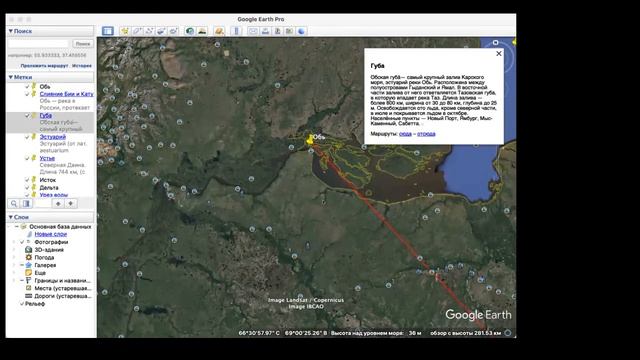
Task: Move item down with the down arrow button
Action: (x=71, y=203)
